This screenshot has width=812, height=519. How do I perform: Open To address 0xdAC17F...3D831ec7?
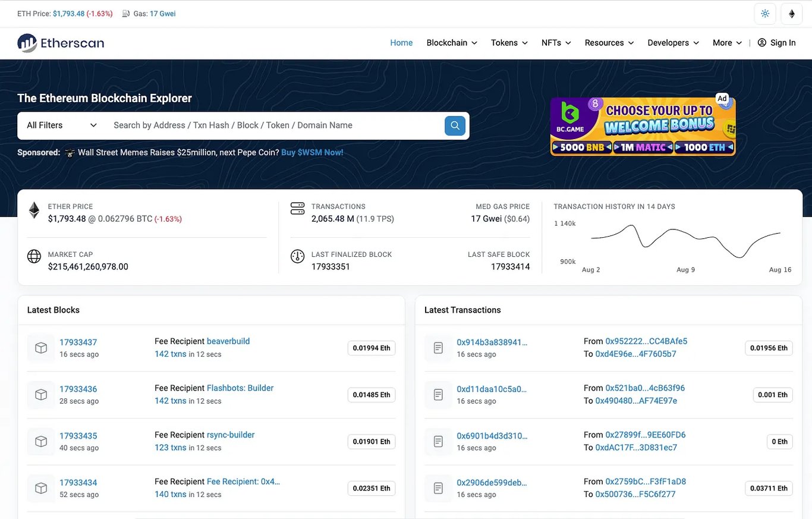click(636, 447)
